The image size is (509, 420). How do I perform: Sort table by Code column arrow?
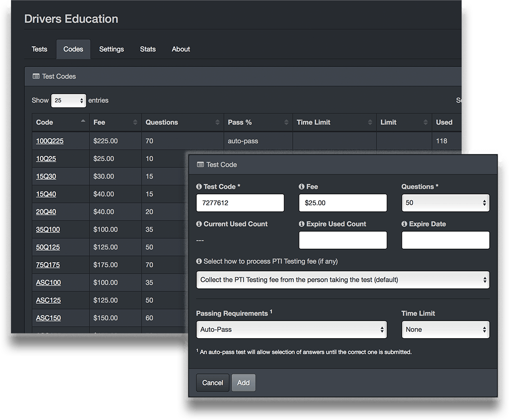83,121
